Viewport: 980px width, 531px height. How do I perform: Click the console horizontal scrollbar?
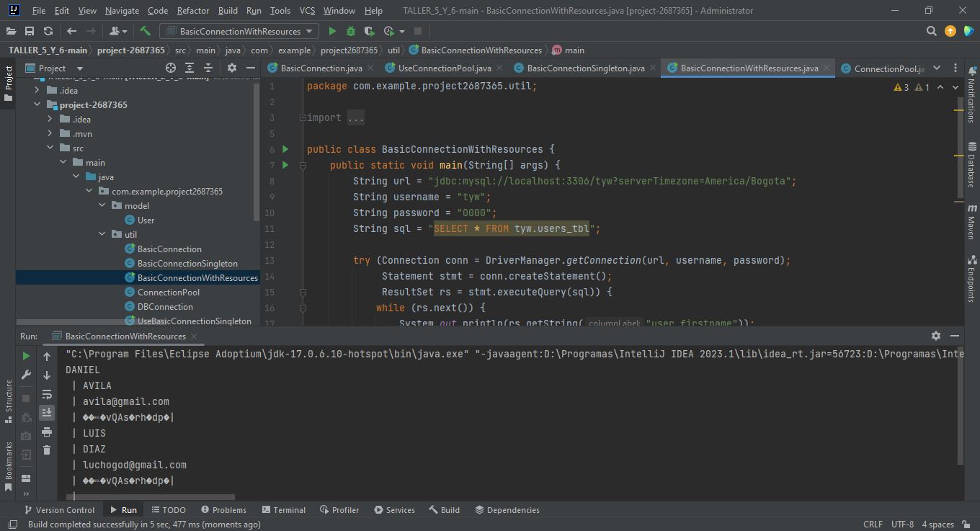tap(151, 497)
